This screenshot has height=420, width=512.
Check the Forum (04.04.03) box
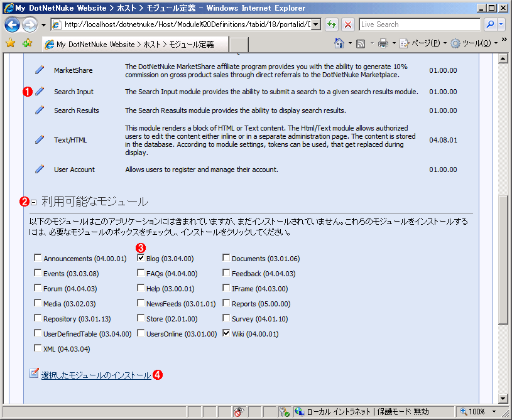(x=38, y=288)
